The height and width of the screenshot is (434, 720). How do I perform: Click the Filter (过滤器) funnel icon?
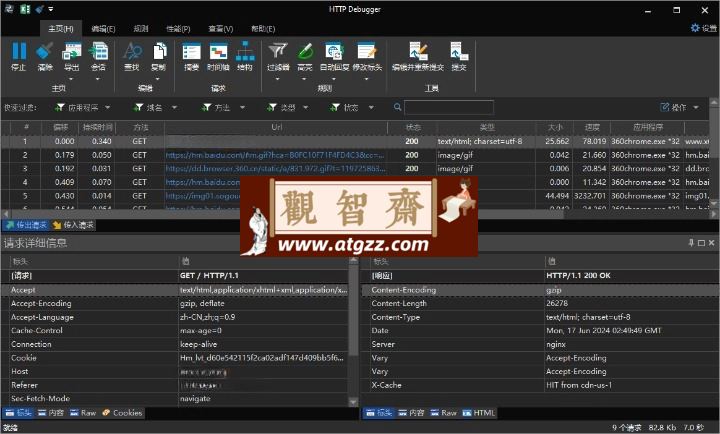278,51
